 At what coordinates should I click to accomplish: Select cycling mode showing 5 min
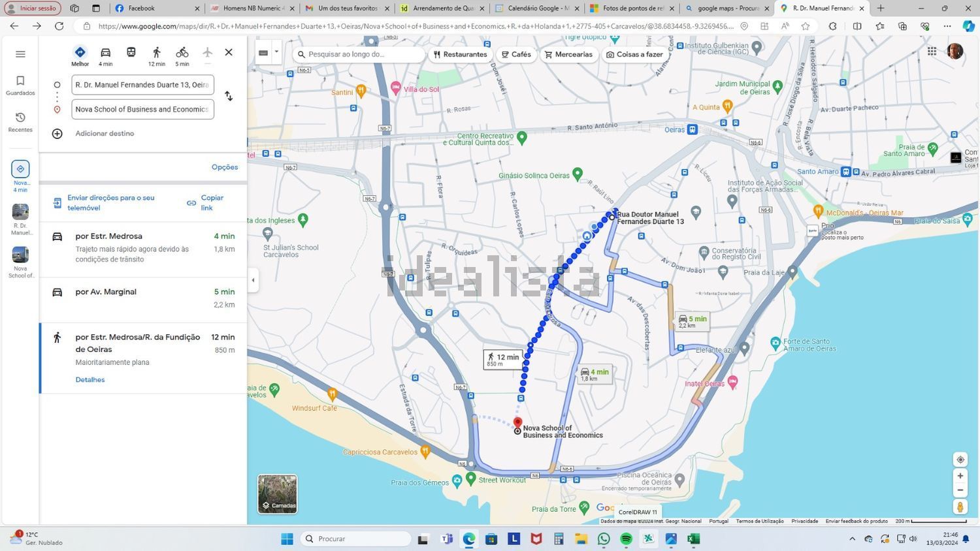point(182,56)
